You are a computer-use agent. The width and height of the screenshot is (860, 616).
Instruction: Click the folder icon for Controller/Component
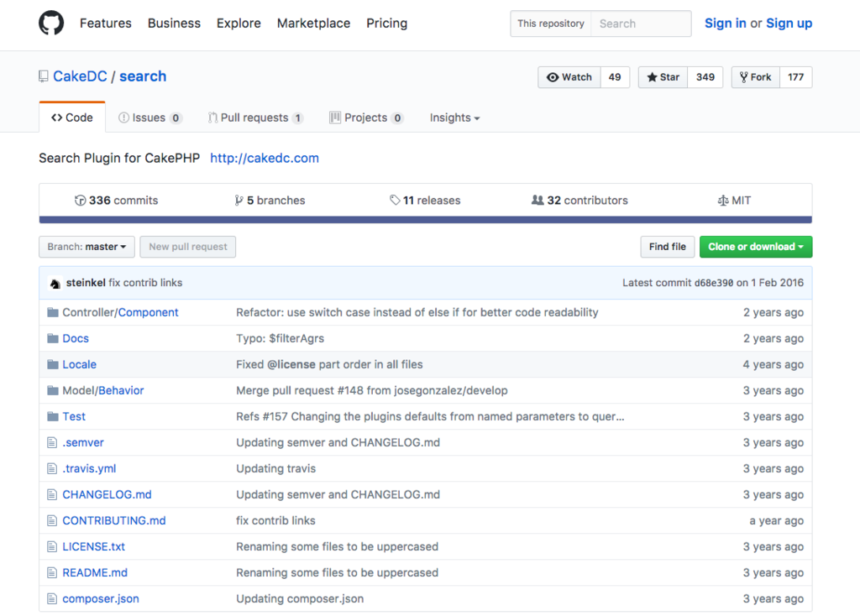pos(53,312)
